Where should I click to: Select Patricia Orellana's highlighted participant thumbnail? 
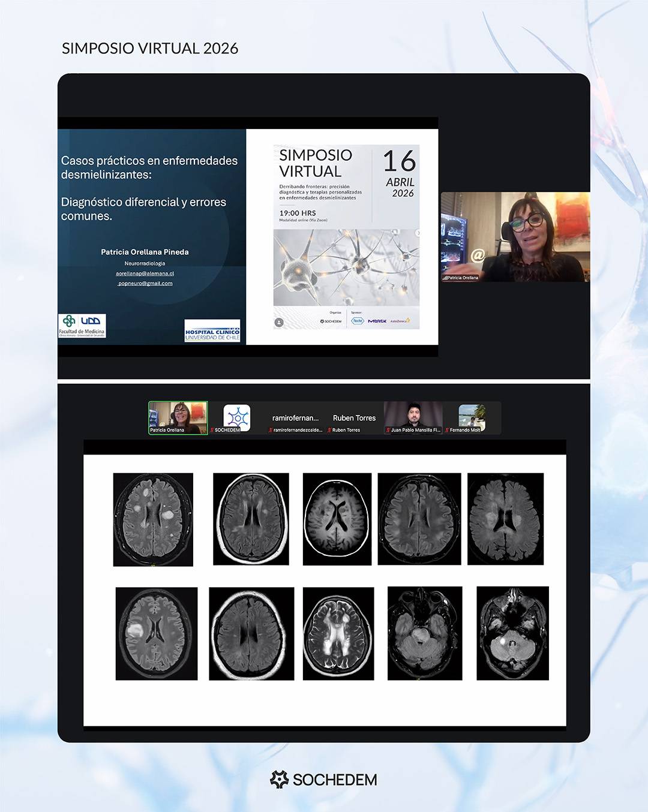(x=178, y=417)
